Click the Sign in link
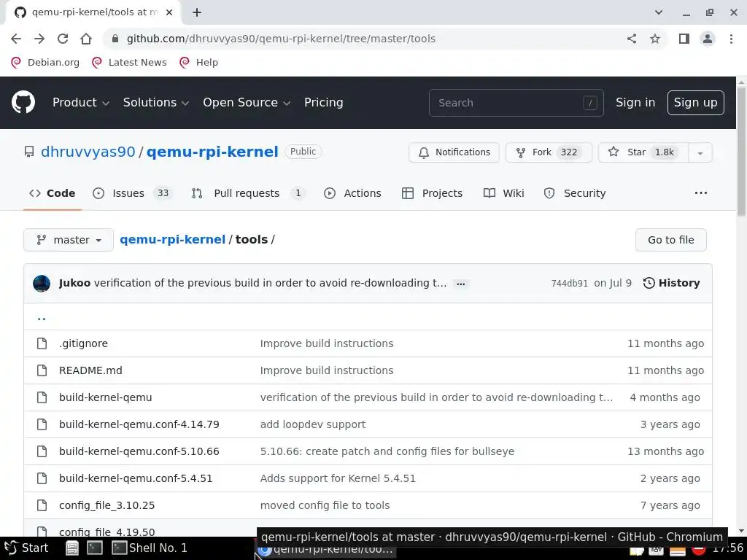The height and width of the screenshot is (560, 747). pos(635,102)
